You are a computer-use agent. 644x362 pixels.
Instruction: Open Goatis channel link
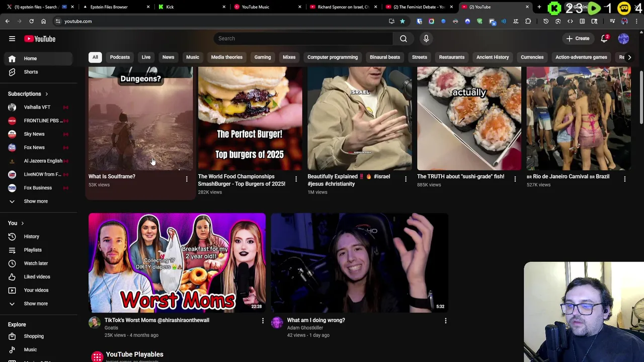(111, 328)
